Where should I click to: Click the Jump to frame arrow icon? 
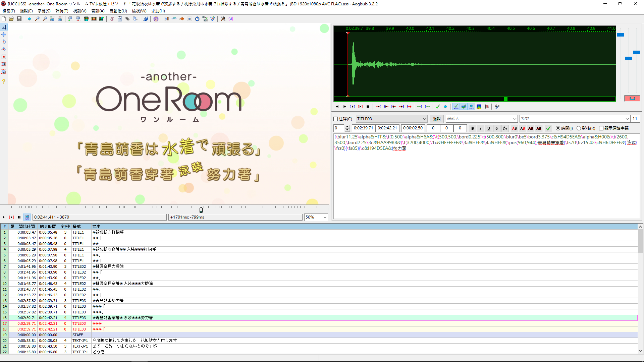click(30, 19)
